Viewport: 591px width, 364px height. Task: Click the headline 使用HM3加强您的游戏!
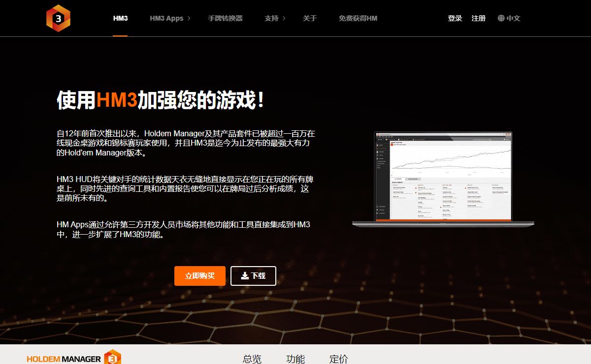[x=161, y=100]
